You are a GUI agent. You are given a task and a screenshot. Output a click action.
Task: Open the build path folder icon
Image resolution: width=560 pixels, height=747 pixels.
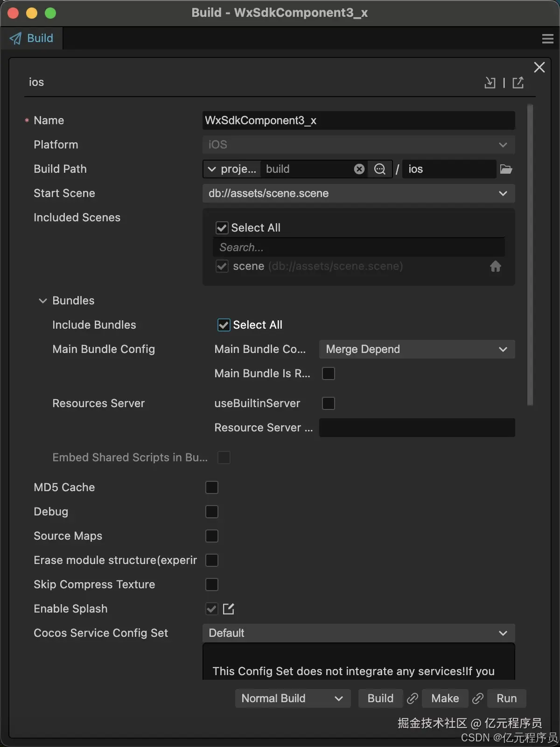[506, 169]
